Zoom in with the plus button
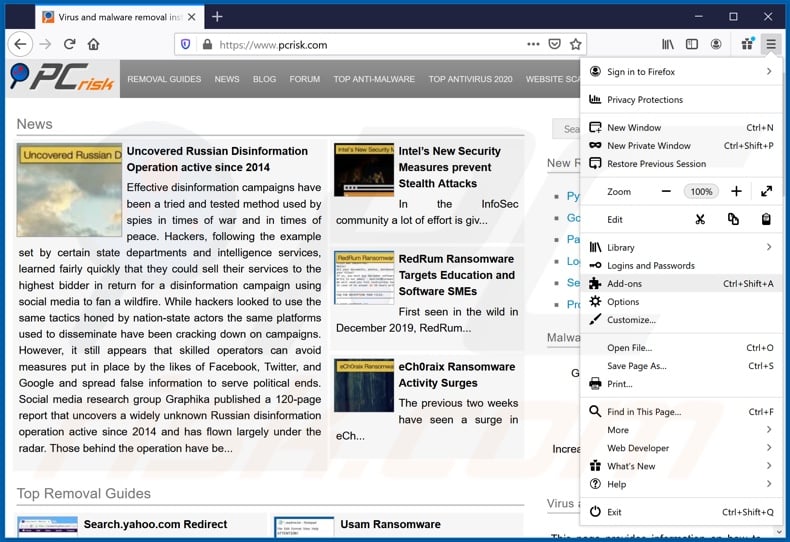This screenshot has height=542, width=790. [x=736, y=191]
